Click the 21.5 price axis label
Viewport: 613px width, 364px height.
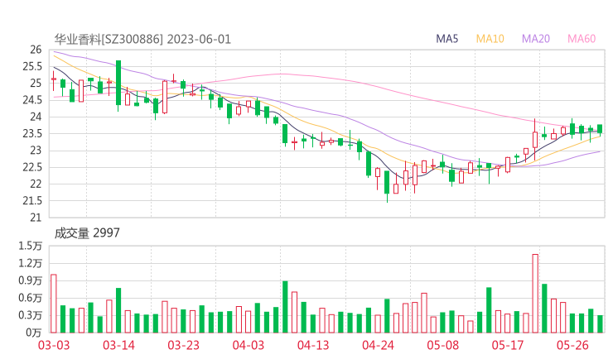[x=32, y=201]
